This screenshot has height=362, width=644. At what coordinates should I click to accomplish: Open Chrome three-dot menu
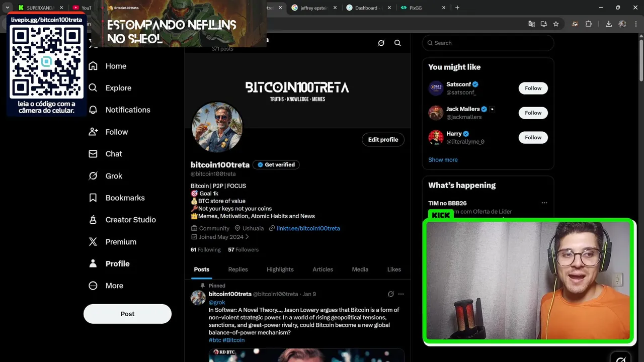pyautogui.click(x=635, y=24)
